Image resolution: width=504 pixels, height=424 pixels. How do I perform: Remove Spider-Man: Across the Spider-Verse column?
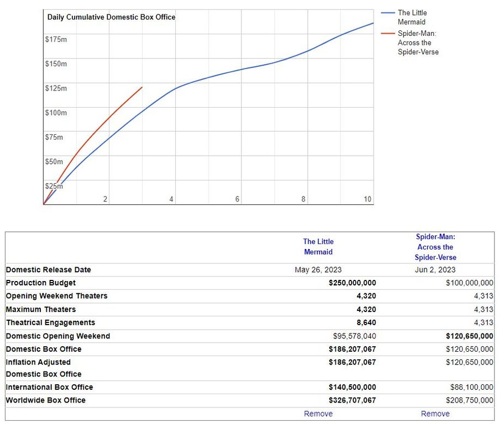[x=435, y=414]
